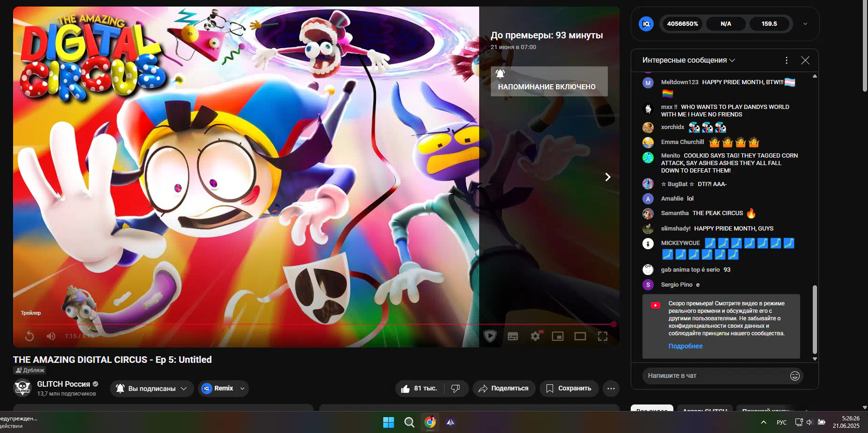Image resolution: width=868 pixels, height=433 pixels.
Task: Toggle theater mode view
Action: pos(580,336)
